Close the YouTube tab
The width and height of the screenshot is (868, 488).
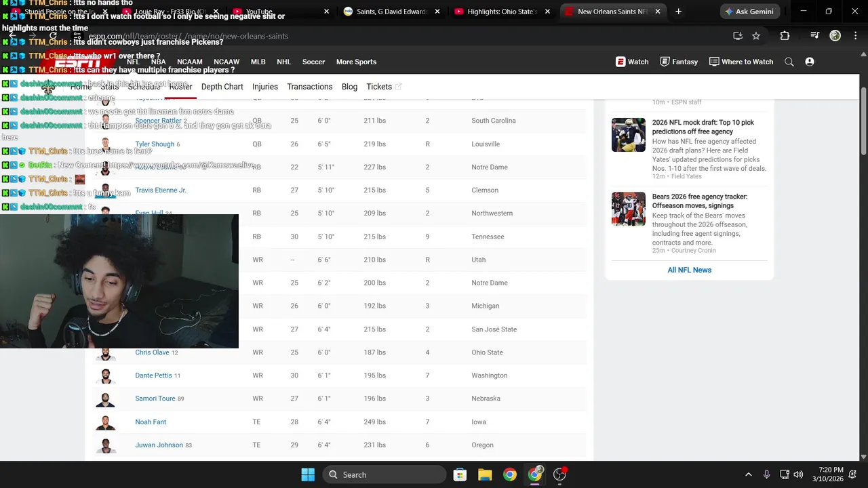(x=327, y=12)
